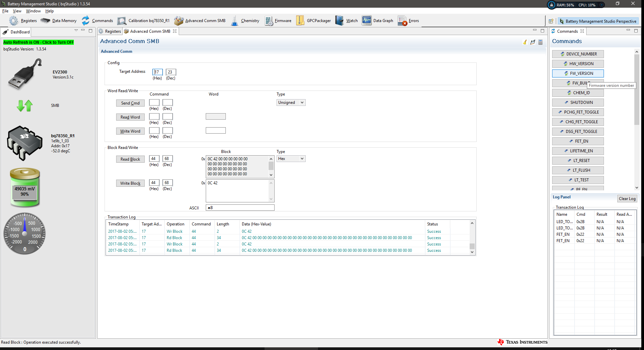Open the Commands toolbar icon
This screenshot has width=644, height=350.
pyautogui.click(x=97, y=21)
